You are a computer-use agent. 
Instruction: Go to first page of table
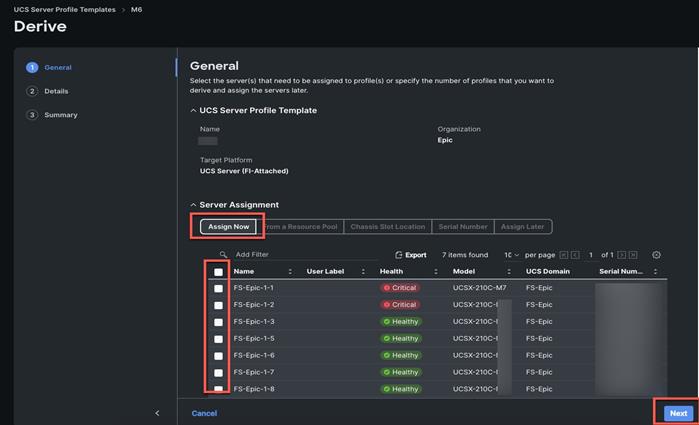(563, 255)
